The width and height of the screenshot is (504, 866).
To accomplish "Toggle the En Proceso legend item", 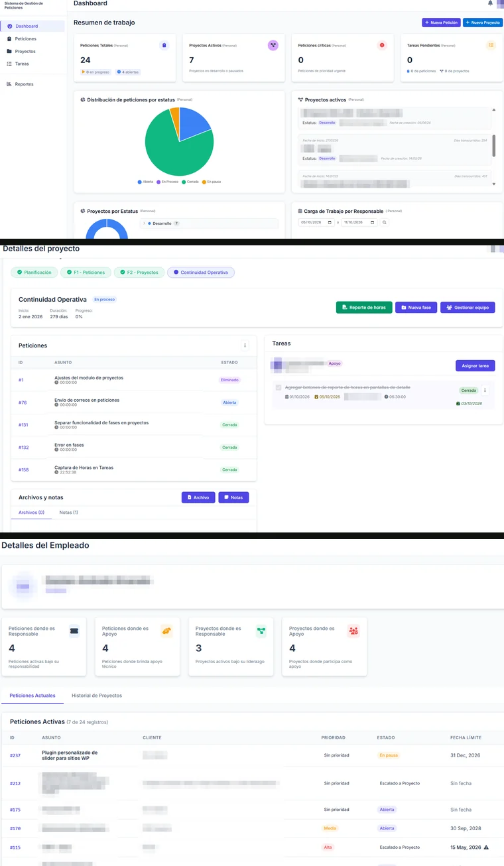I will click(168, 182).
